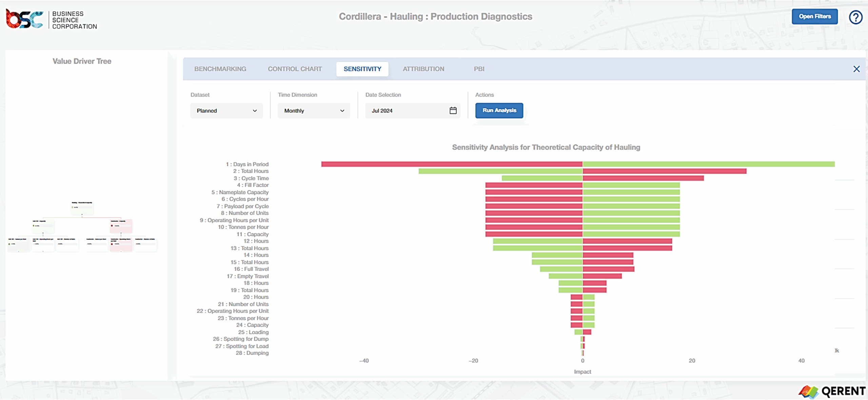Select the root node of the Value Driver Tree
Image resolution: width=868 pixels, height=400 pixels.
81,207
